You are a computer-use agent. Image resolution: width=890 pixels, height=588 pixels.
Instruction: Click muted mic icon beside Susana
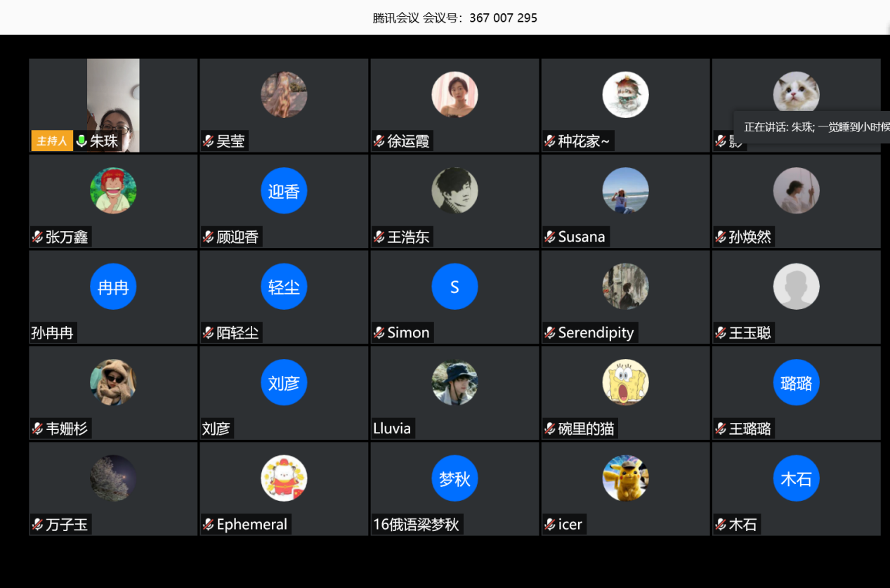[x=550, y=237]
